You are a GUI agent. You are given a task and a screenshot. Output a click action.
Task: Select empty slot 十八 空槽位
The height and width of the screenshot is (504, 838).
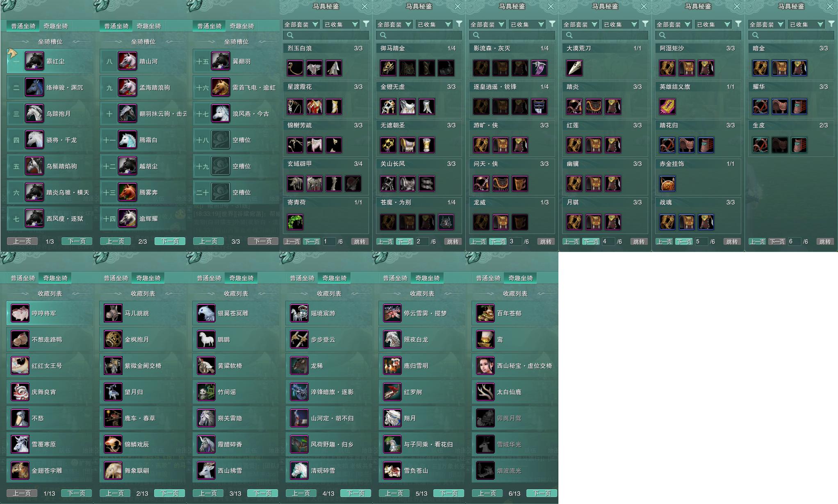(x=236, y=140)
